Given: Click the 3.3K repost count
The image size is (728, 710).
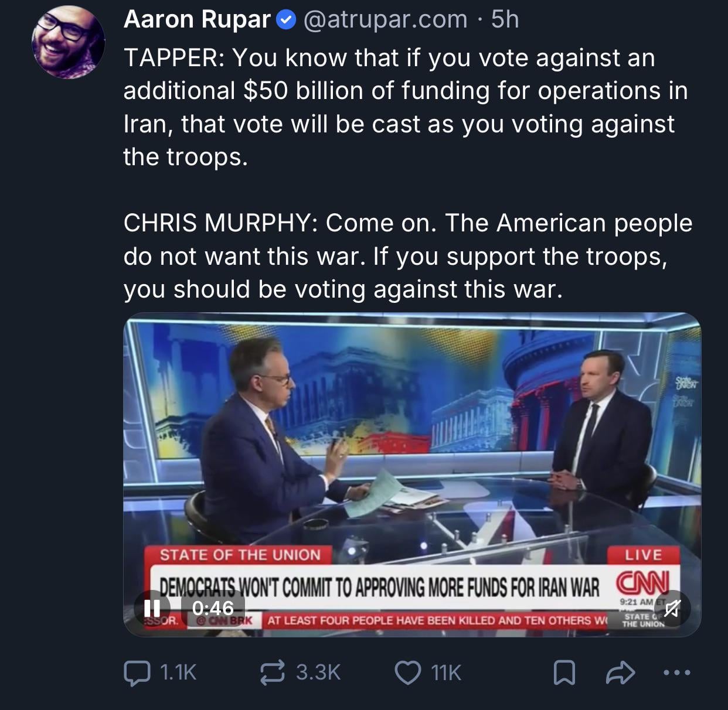Looking at the screenshot, I should pyautogui.click(x=318, y=673).
